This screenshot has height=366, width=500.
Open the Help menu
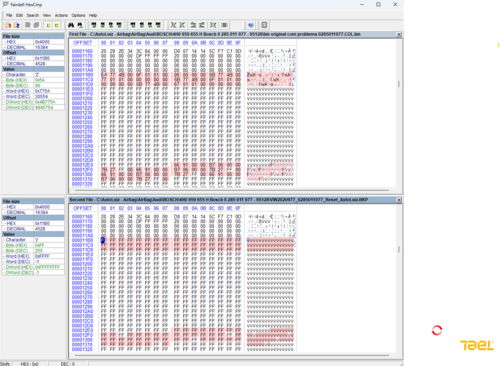(93, 15)
